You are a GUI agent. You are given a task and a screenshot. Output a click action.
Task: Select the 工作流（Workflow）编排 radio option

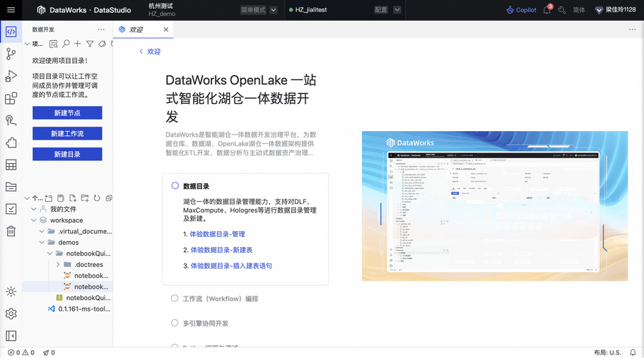tap(175, 299)
